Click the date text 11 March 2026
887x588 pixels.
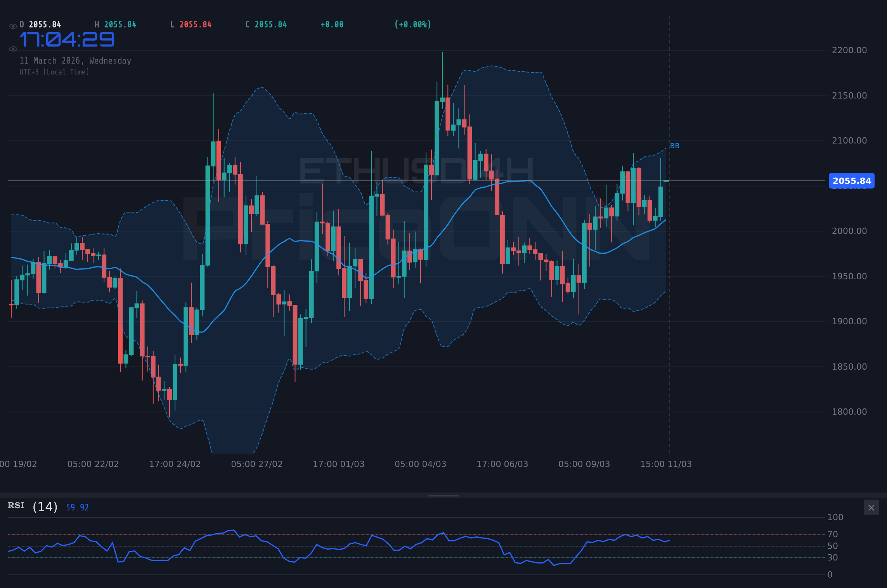point(75,61)
